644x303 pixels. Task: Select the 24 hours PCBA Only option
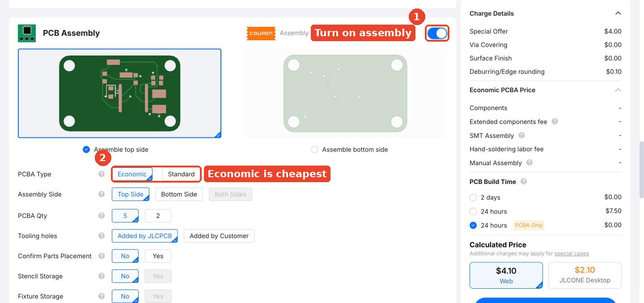(473, 225)
